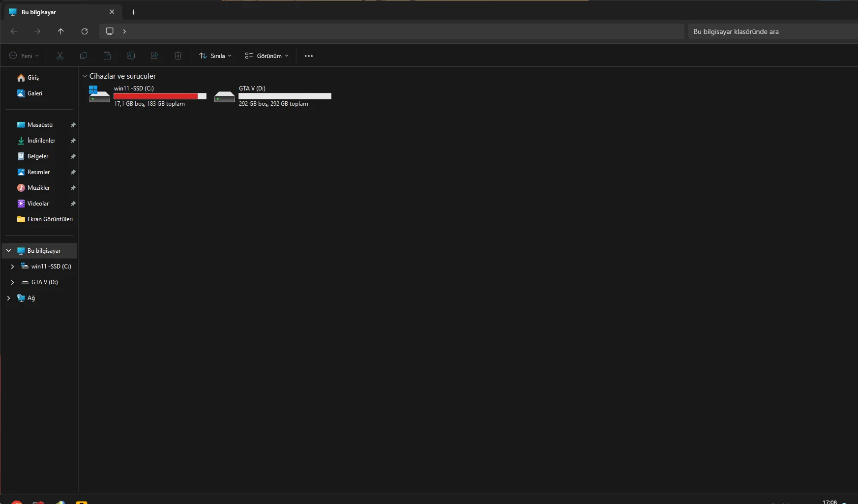Click the Paste clipboard icon

107,56
